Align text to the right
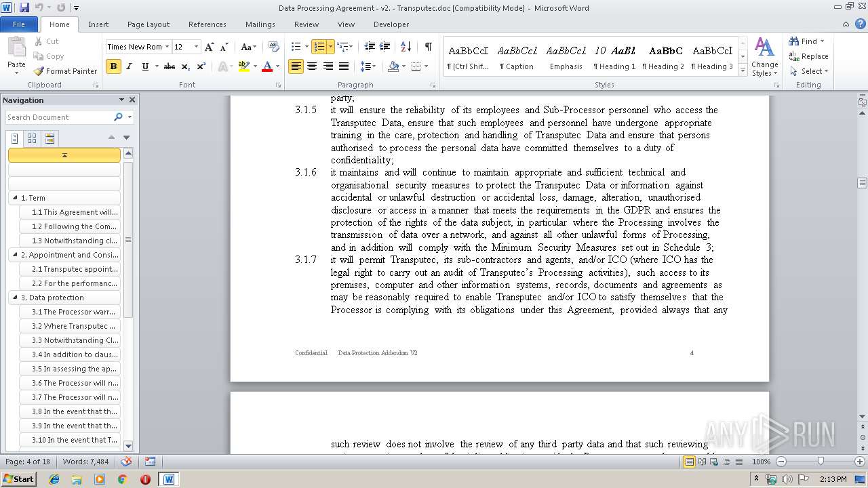 pos(328,66)
